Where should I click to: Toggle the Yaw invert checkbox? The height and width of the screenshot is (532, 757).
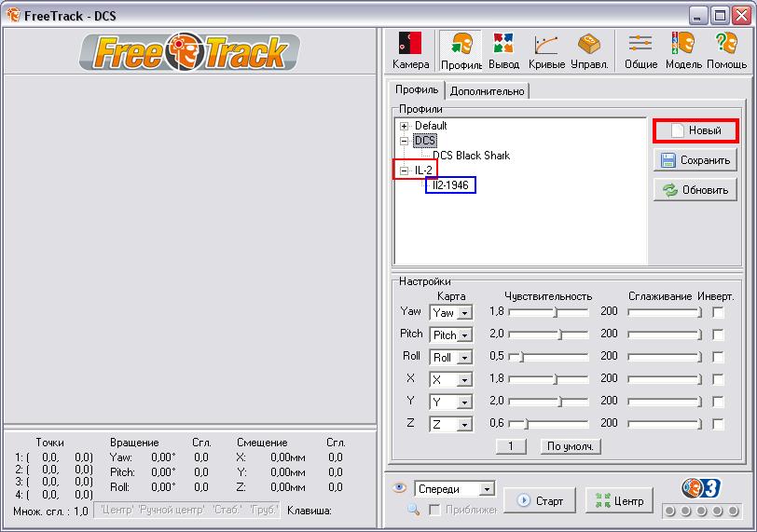click(x=719, y=312)
